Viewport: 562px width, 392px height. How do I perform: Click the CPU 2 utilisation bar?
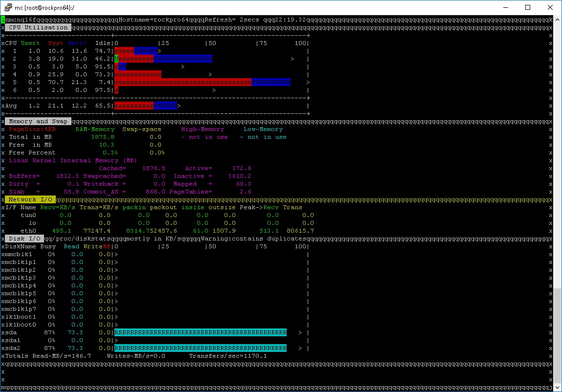click(163, 59)
